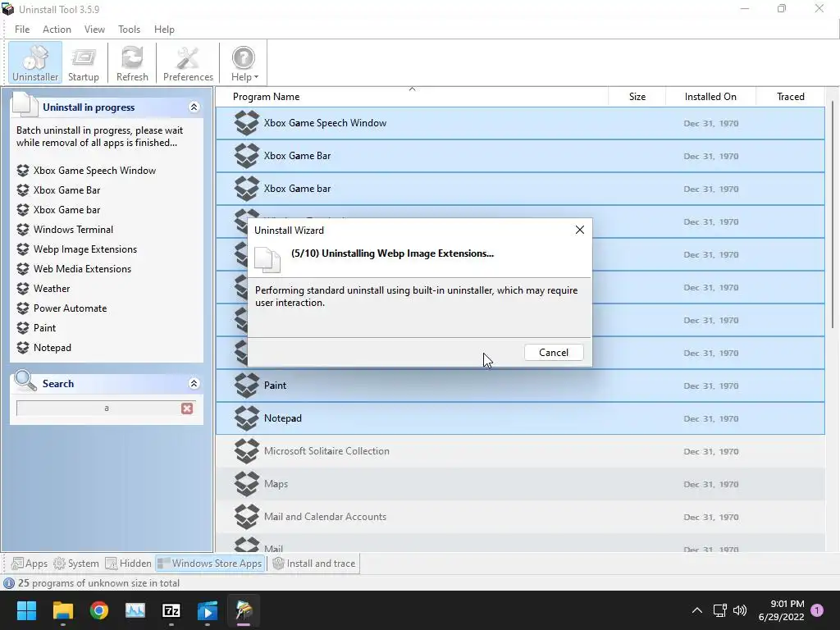Click the Refresh toolbar icon
This screenshot has height=630, width=840.
(132, 63)
